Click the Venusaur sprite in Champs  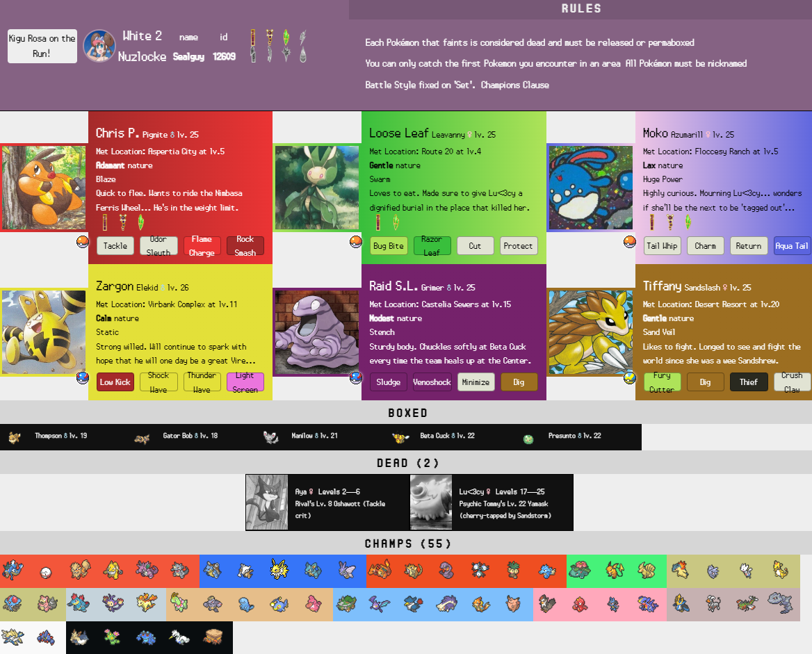[580, 570]
